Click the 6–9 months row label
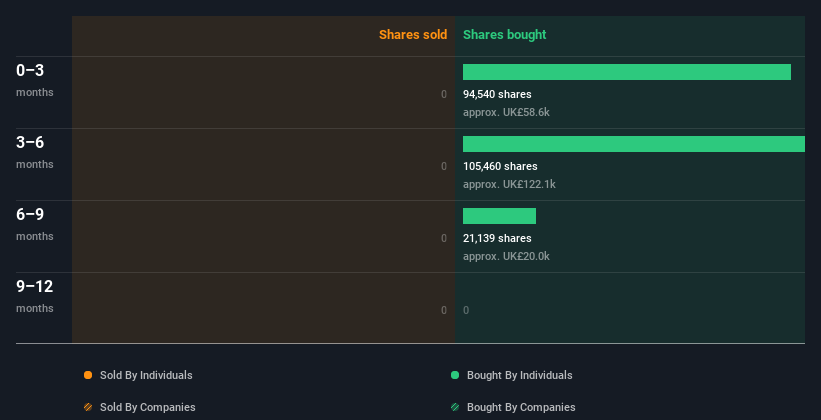The image size is (821, 420). point(35,224)
